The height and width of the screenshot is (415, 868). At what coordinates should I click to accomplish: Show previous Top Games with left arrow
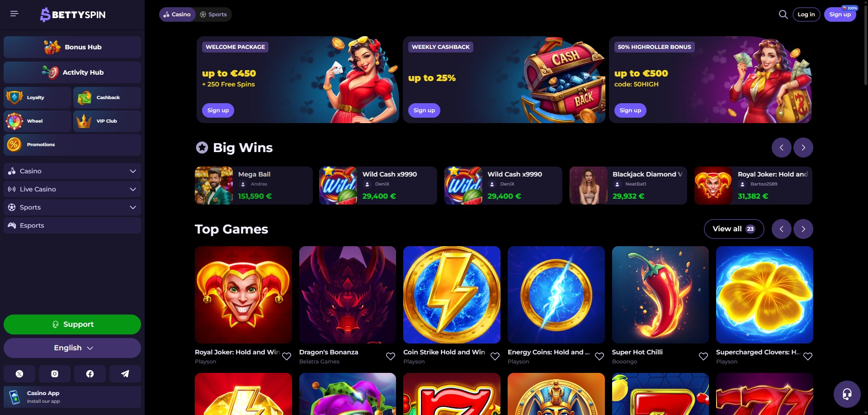[781, 229]
